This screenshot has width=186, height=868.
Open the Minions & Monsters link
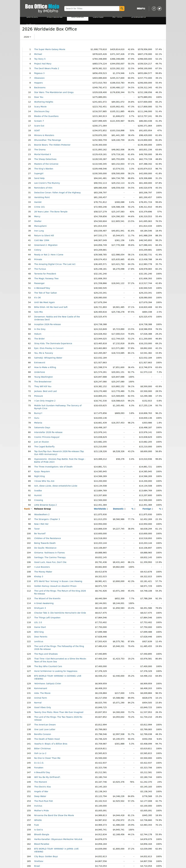point(44,135)
